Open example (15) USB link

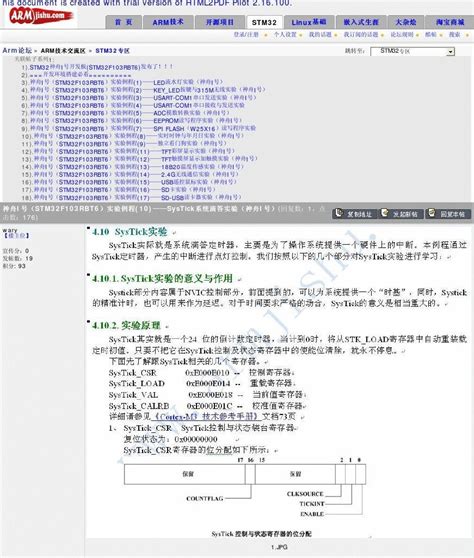pos(135,182)
